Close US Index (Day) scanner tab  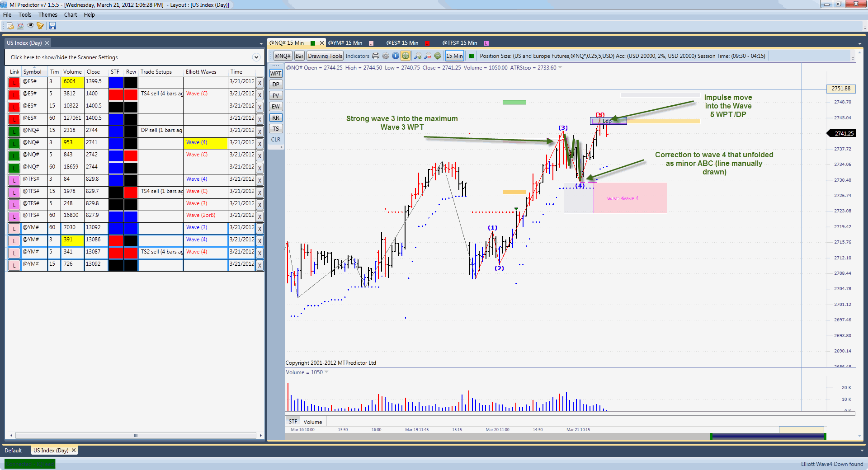tap(47, 43)
